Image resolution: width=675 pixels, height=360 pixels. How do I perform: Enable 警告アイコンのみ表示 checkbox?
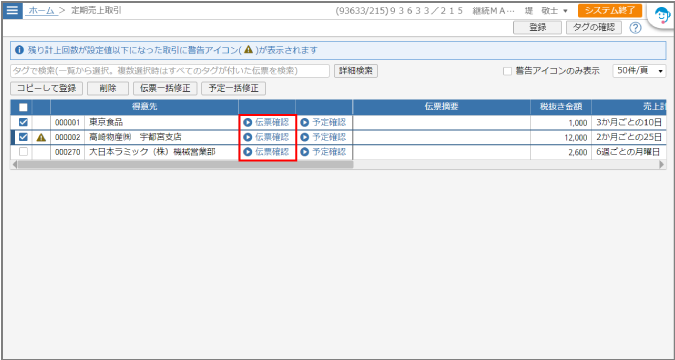(508, 71)
